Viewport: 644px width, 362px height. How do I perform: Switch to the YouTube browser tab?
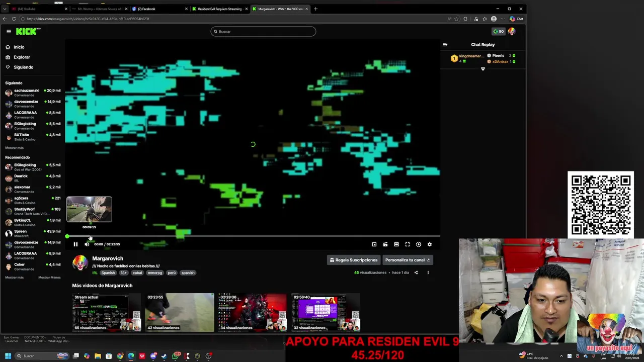(39, 9)
